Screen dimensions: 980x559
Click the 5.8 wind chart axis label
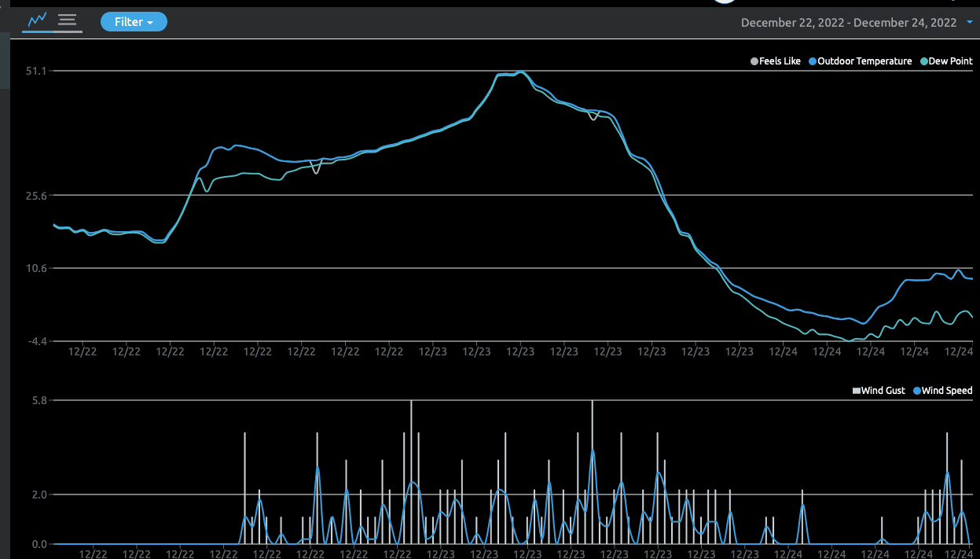tap(40, 400)
